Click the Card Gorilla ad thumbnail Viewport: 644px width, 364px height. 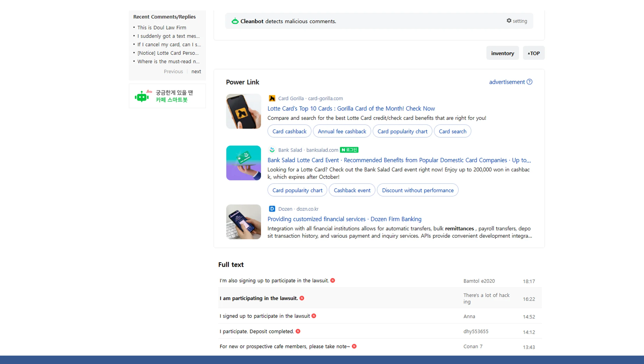[x=243, y=111]
